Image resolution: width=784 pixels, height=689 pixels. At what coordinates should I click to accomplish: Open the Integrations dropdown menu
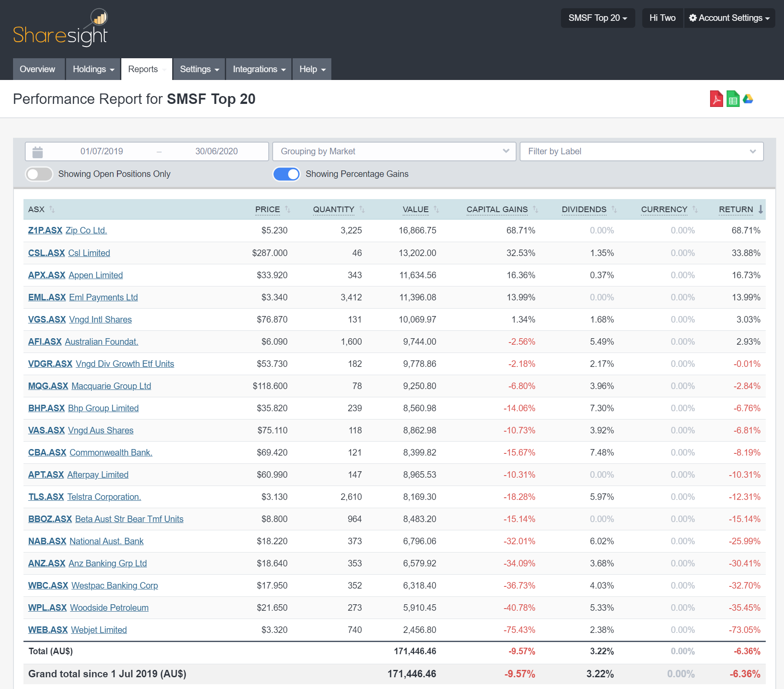[259, 69]
